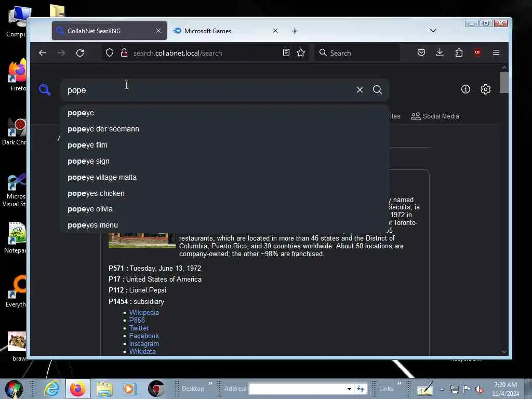Choose 'popeye sign' suggestion
532x399 pixels.
pyautogui.click(x=224, y=161)
